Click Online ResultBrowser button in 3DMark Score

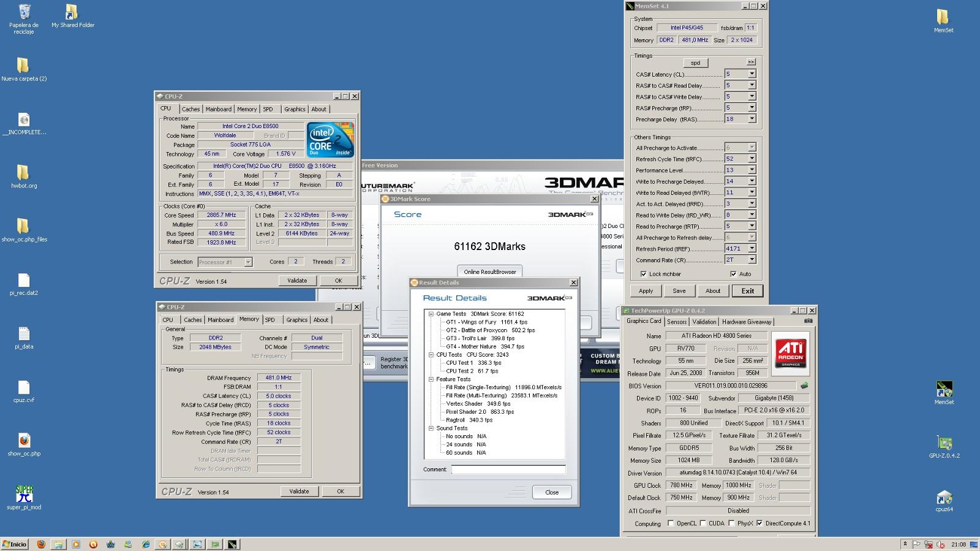(490, 272)
